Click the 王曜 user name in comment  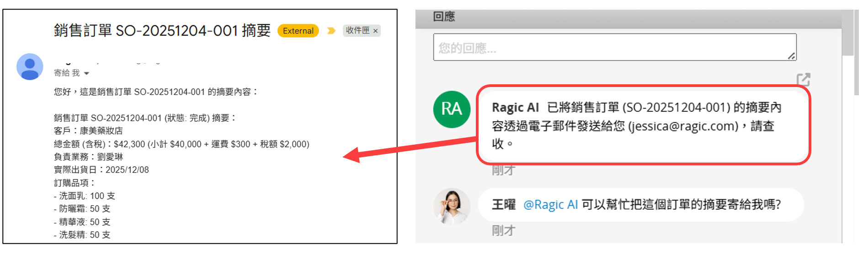click(x=504, y=204)
